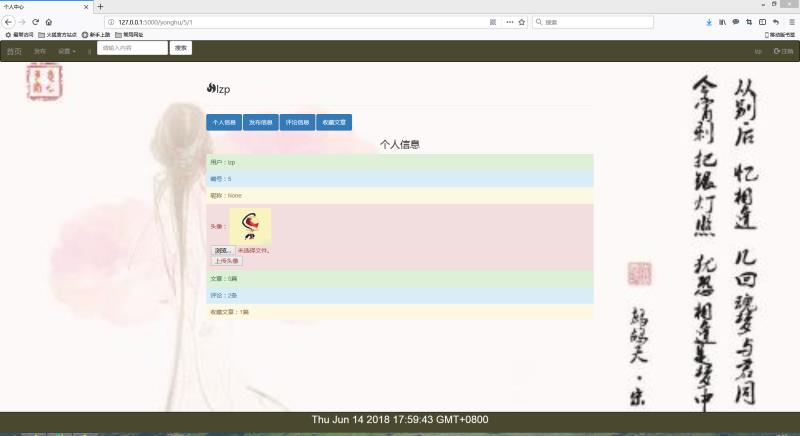Click the 用户：lzp row
This screenshot has height=436, width=800.
400,163
